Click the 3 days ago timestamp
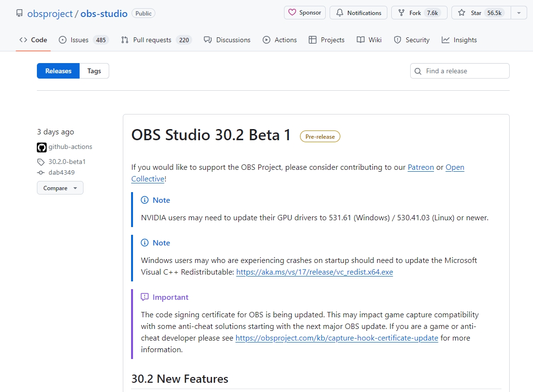This screenshot has width=533, height=392. click(55, 132)
